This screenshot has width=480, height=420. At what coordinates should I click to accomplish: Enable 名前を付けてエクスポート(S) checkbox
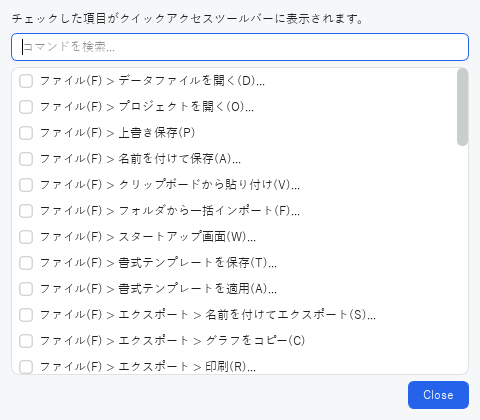[26, 315]
